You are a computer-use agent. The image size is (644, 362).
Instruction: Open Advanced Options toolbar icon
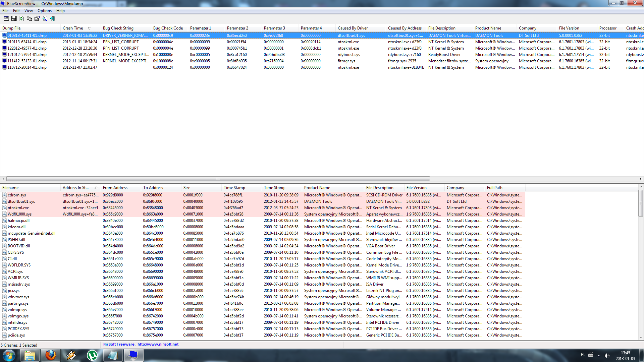coord(6,19)
